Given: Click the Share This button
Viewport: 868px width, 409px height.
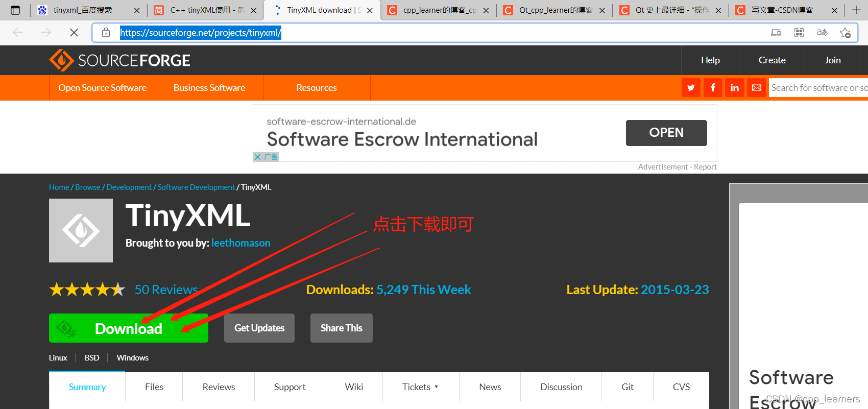Looking at the screenshot, I should (342, 328).
